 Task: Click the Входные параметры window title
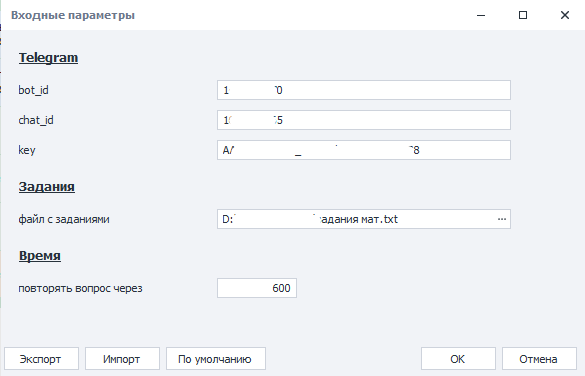[x=73, y=15]
